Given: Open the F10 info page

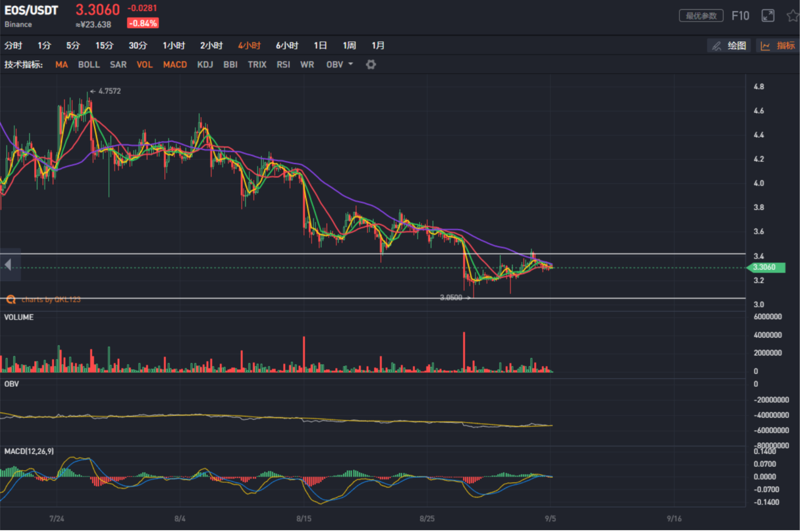Looking at the screenshot, I should [740, 16].
